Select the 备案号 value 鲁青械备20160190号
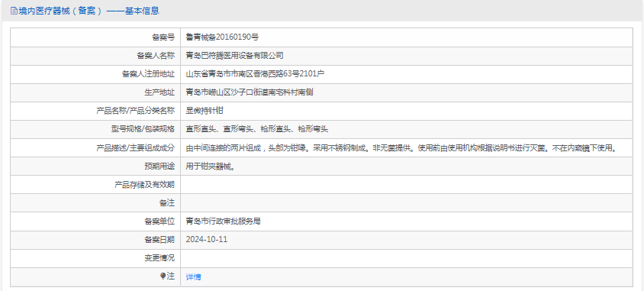The height and width of the screenshot is (291, 644). click(x=222, y=37)
